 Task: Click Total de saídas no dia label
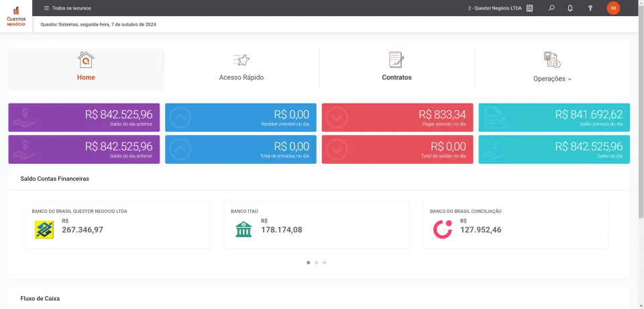[443, 156]
